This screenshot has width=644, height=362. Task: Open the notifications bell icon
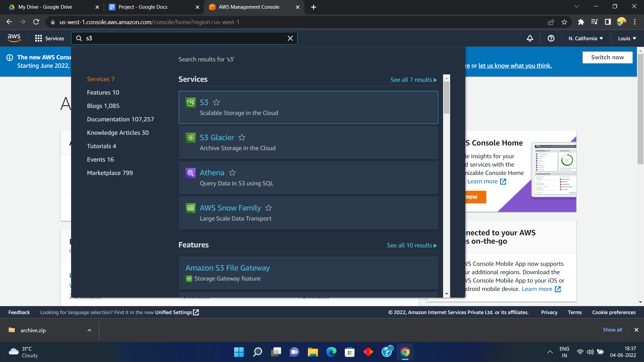530,38
